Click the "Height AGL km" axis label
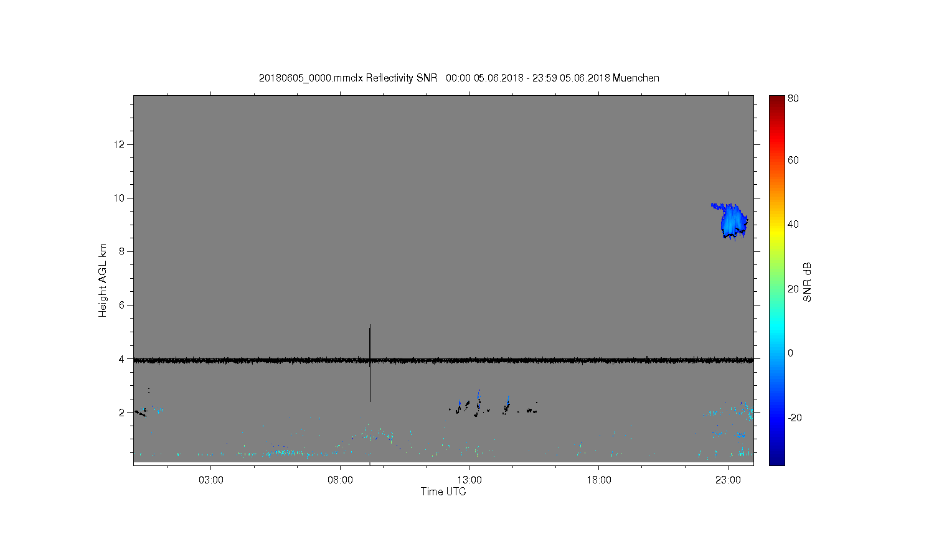 103,280
